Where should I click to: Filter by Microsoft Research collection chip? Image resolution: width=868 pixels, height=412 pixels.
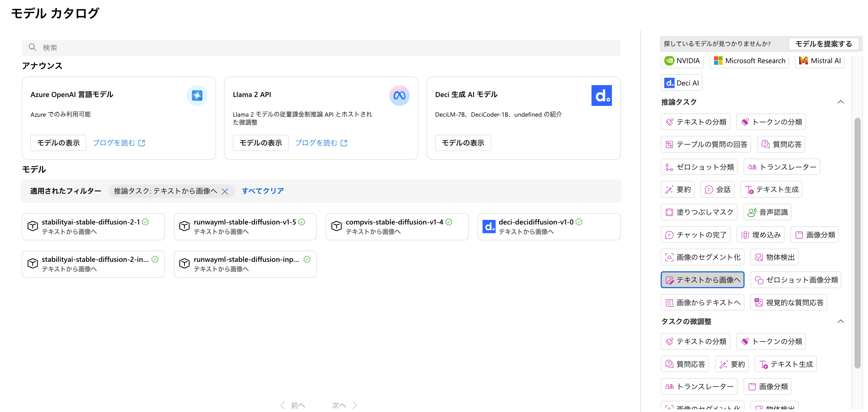point(749,61)
